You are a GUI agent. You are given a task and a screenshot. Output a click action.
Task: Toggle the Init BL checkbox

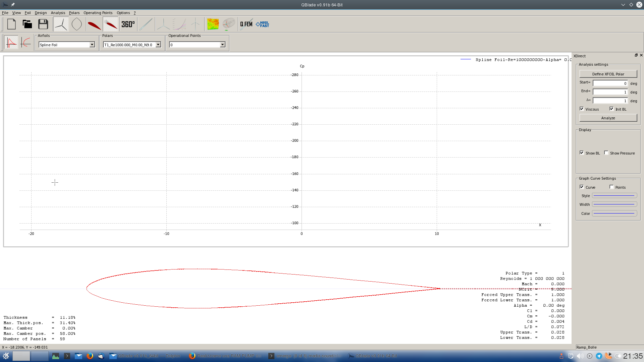(611, 109)
